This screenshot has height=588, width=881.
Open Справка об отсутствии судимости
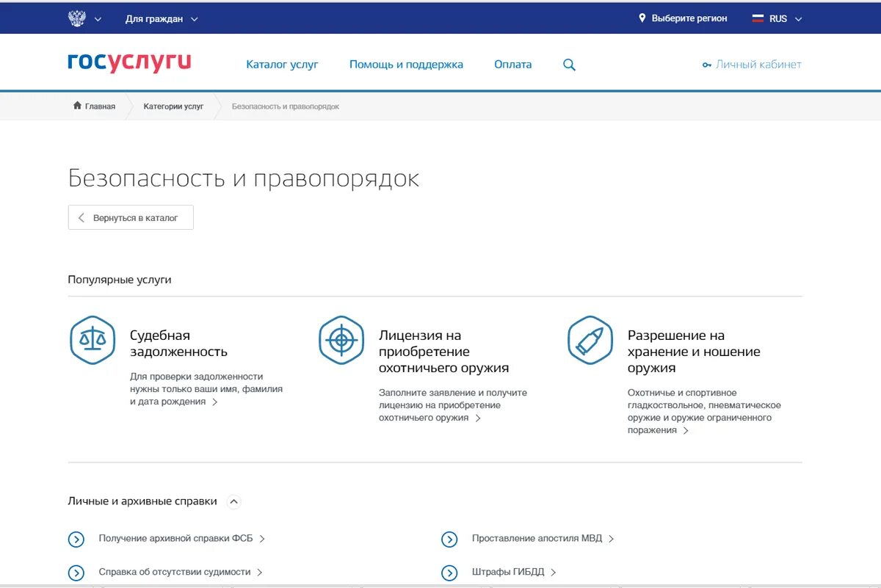(x=175, y=572)
